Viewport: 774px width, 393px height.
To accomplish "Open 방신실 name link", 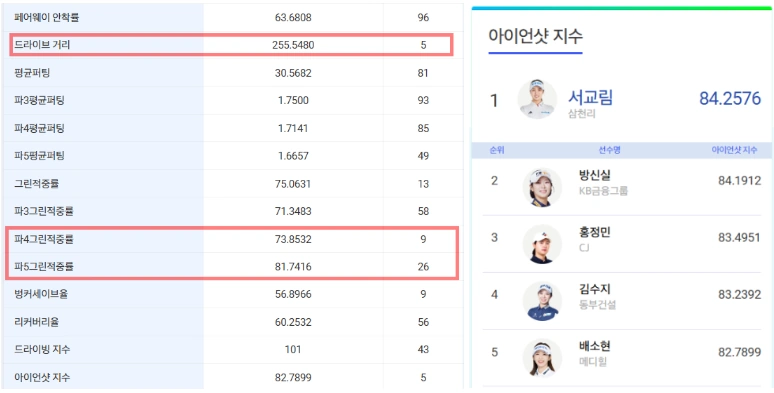I will pos(594,175).
